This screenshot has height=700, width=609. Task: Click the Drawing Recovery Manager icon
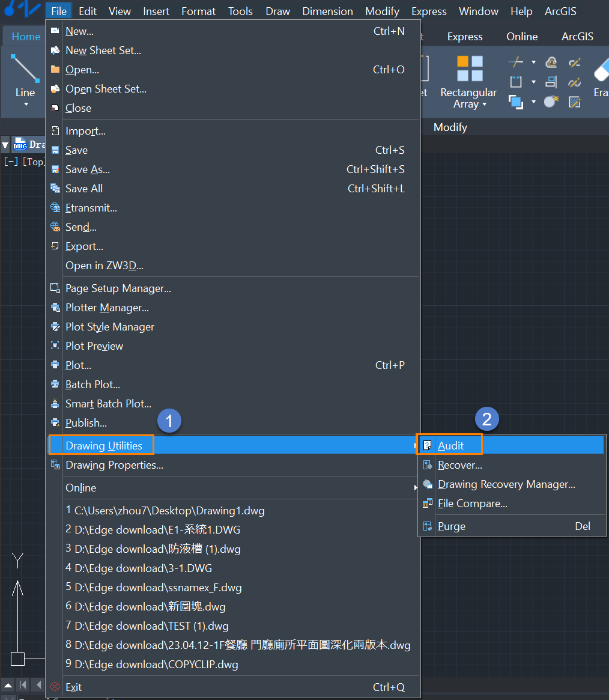(428, 484)
